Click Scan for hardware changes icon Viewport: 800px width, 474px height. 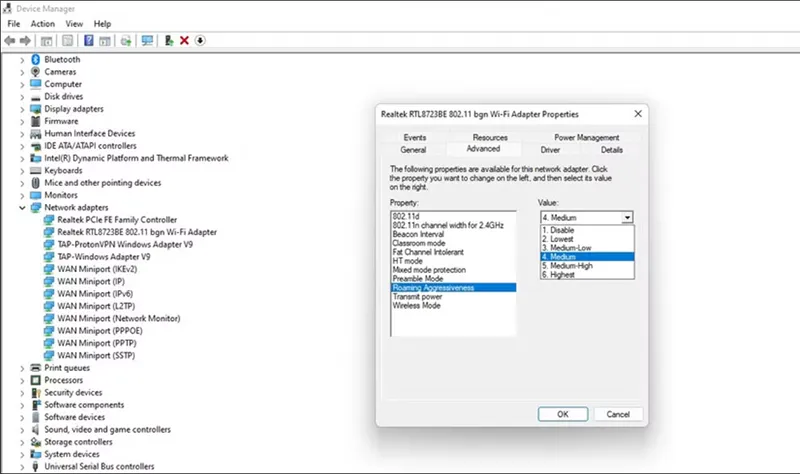click(x=147, y=41)
